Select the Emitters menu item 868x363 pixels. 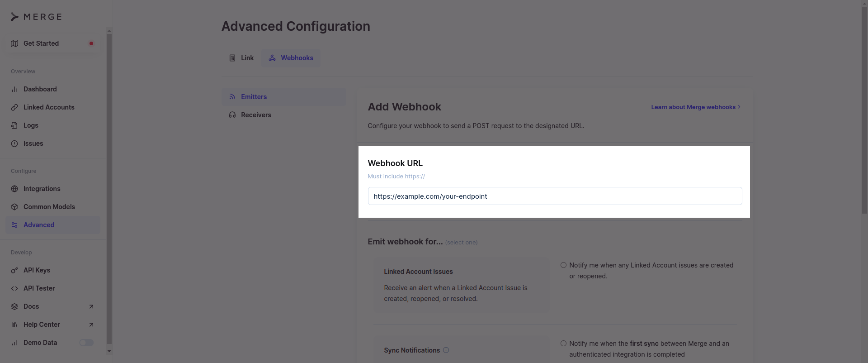pyautogui.click(x=284, y=97)
